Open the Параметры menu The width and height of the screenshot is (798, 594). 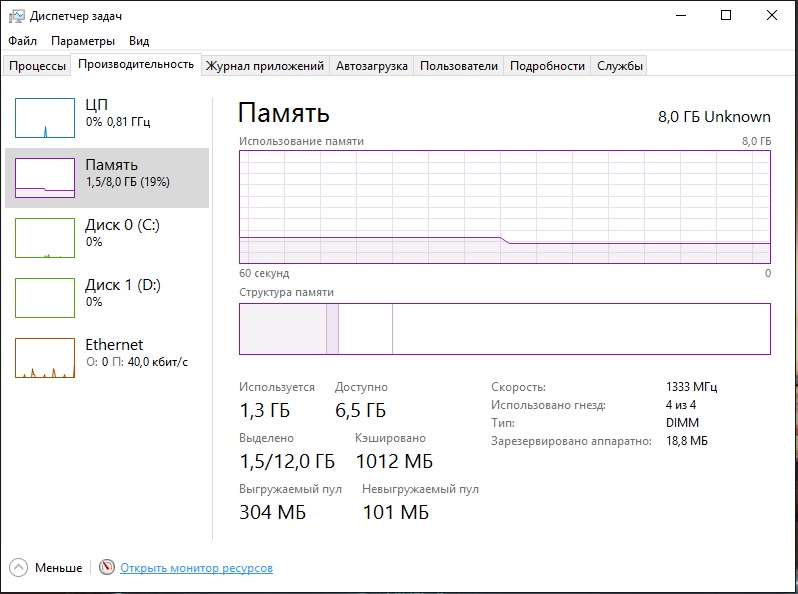83,41
